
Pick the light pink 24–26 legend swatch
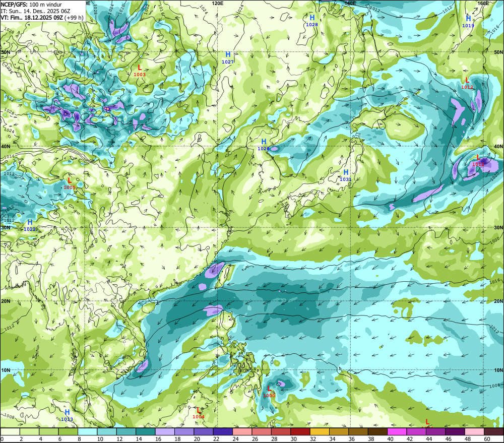pos(242,431)
